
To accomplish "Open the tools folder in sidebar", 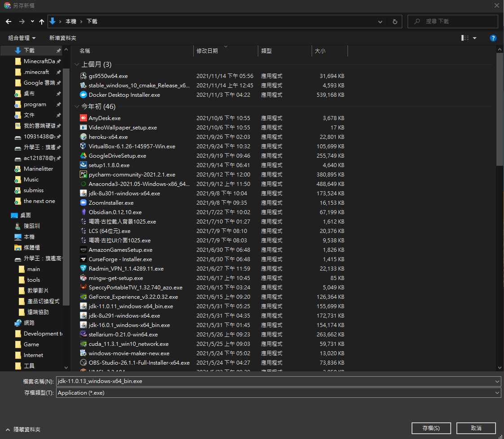I will click(34, 280).
